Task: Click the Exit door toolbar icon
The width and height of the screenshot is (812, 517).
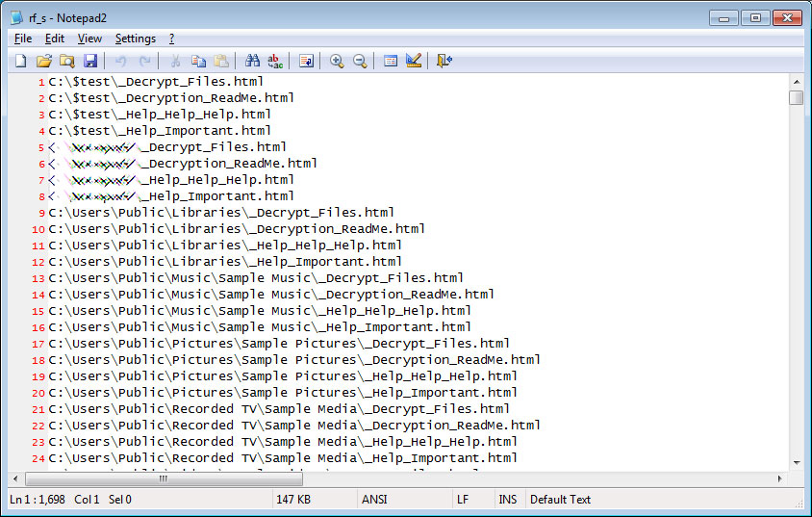Action: pos(444,61)
